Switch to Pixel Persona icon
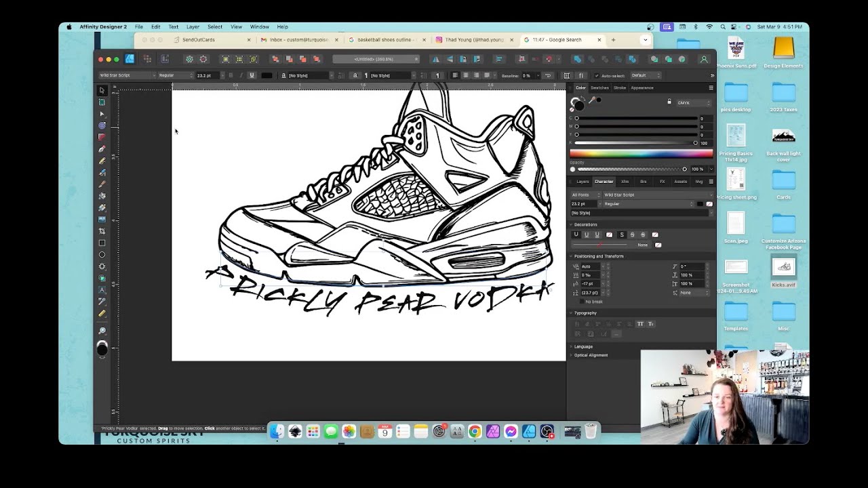 (147, 59)
